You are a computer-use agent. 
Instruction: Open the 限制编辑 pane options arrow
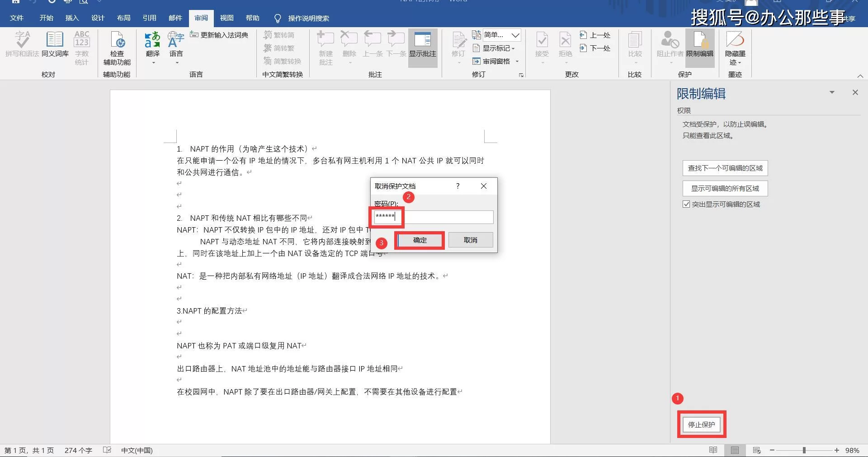click(x=832, y=92)
